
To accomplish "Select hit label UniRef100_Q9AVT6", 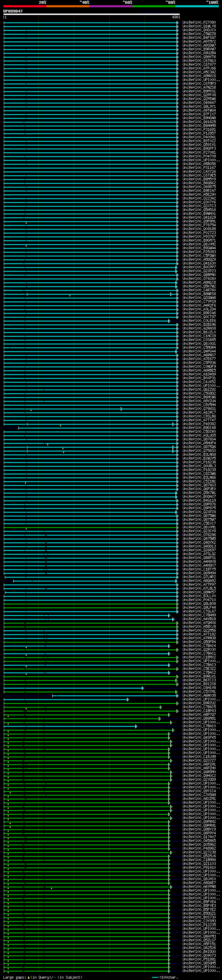I will coord(199,57).
